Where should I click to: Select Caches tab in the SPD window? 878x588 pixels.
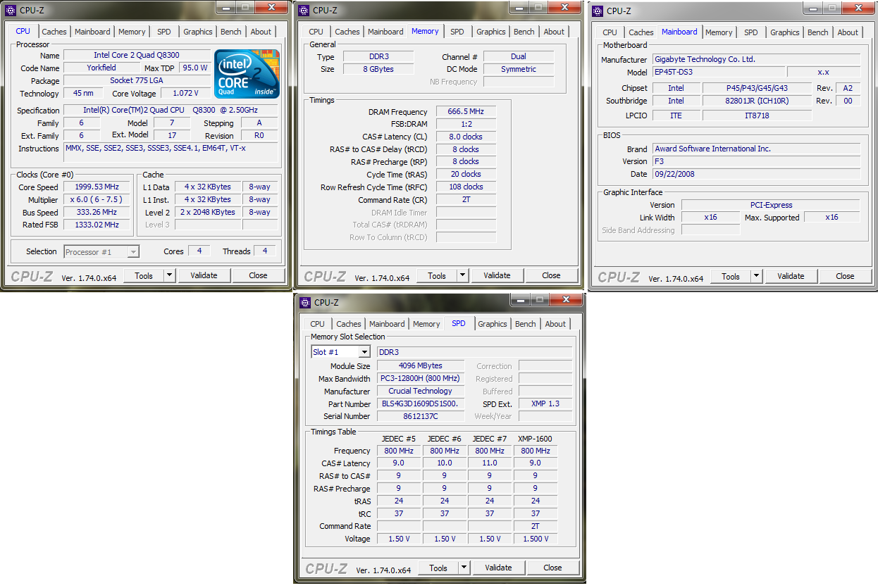[349, 324]
